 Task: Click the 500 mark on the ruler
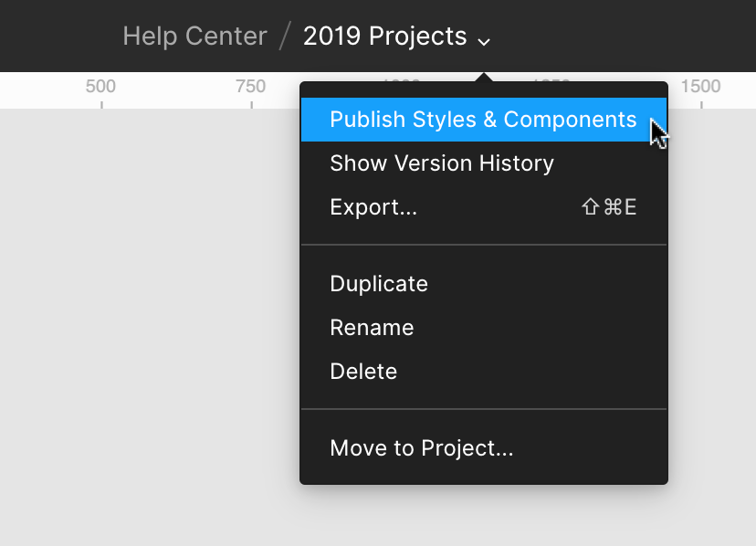100,88
